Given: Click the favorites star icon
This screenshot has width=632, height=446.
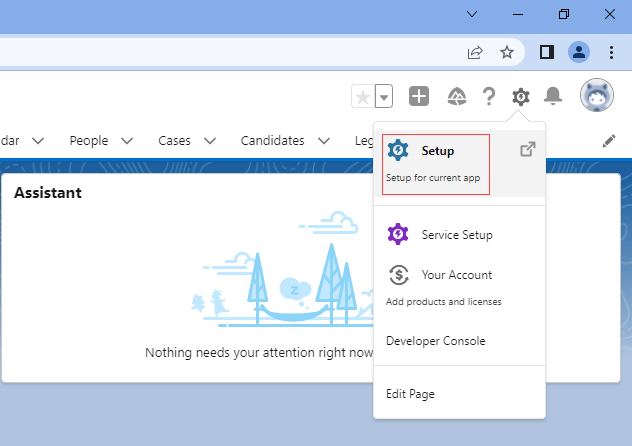Looking at the screenshot, I should pos(363,96).
